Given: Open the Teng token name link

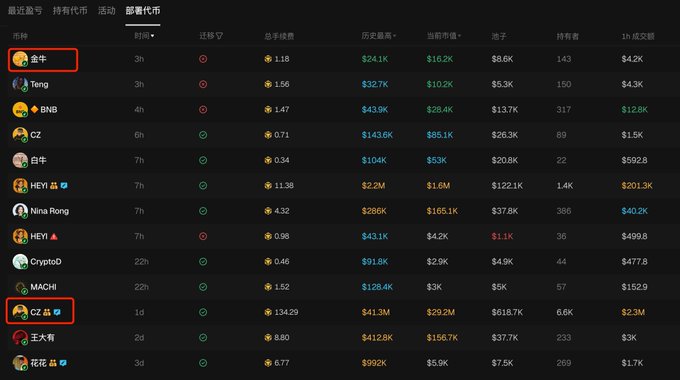Looking at the screenshot, I should [39, 84].
